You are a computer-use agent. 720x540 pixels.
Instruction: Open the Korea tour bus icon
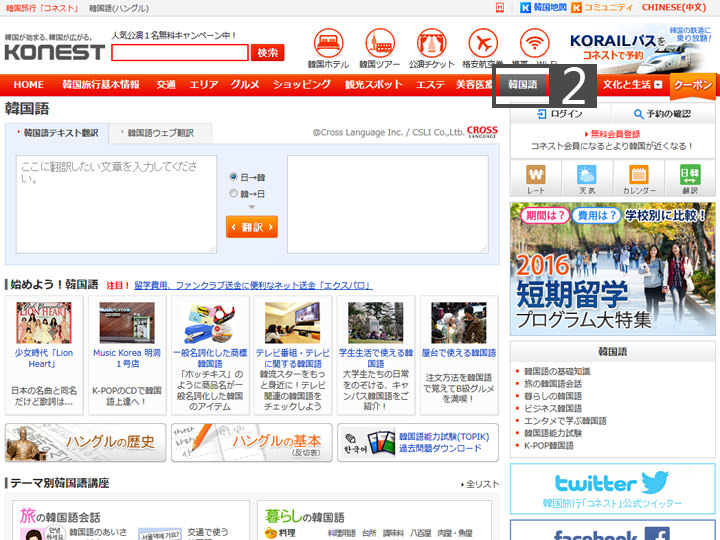point(380,43)
